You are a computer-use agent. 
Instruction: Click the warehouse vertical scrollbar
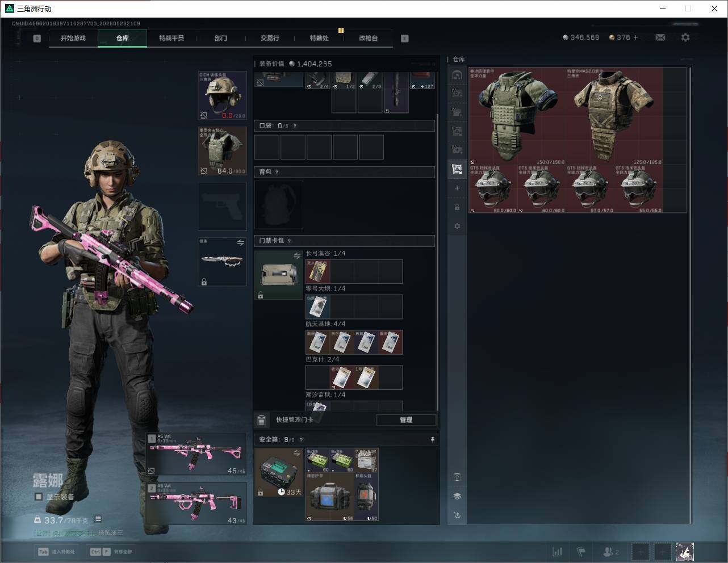coord(691,295)
